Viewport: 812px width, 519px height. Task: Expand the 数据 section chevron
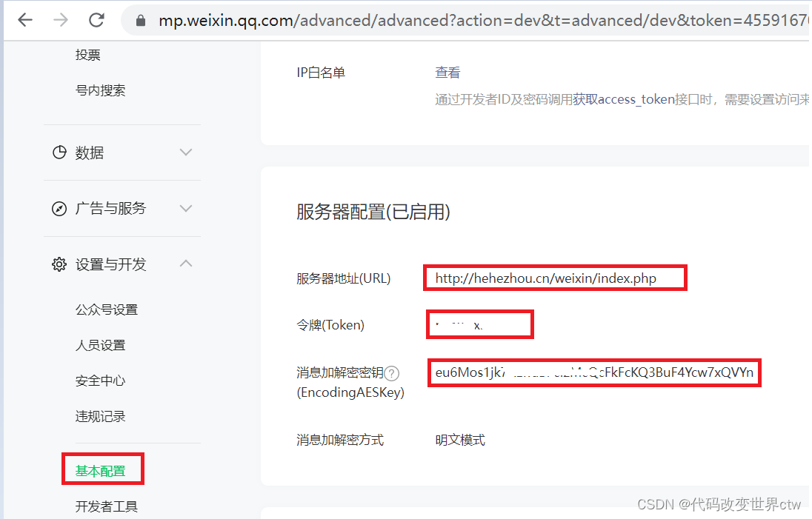coord(185,153)
